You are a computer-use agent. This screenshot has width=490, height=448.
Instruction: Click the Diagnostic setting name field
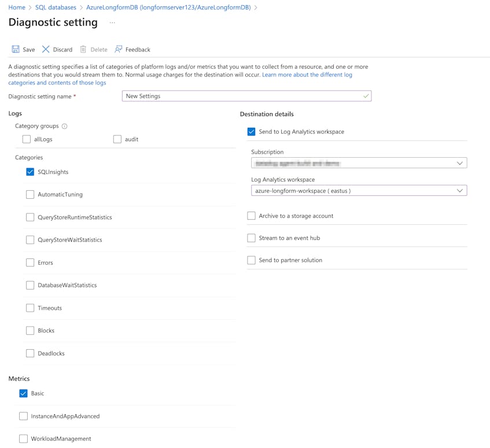[x=246, y=96]
